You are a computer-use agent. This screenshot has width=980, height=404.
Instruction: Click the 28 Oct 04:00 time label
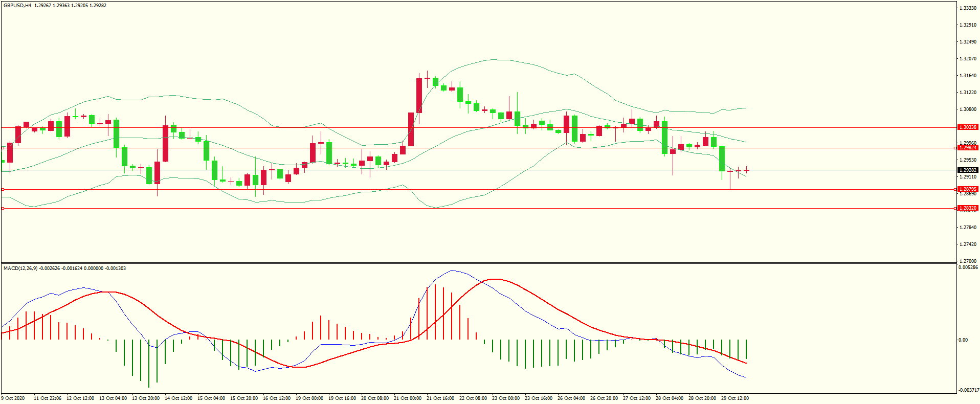tap(670, 398)
